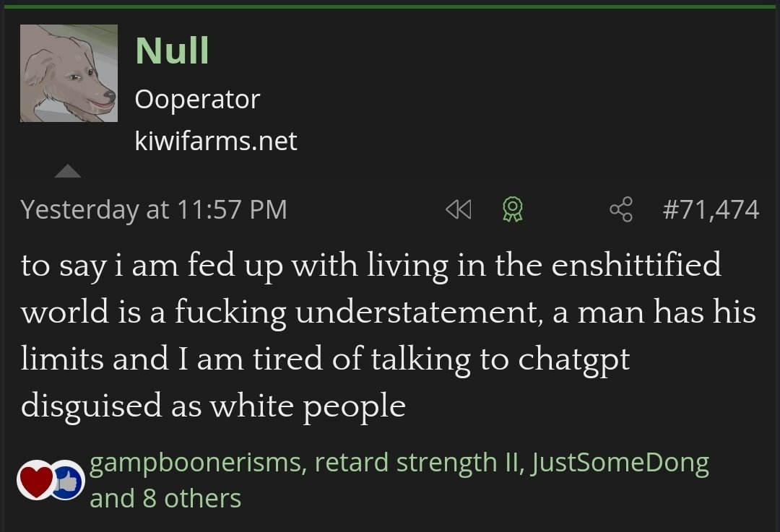The width and height of the screenshot is (780, 532).
Task: Click the green award ribbon icon
Action: tap(512, 210)
